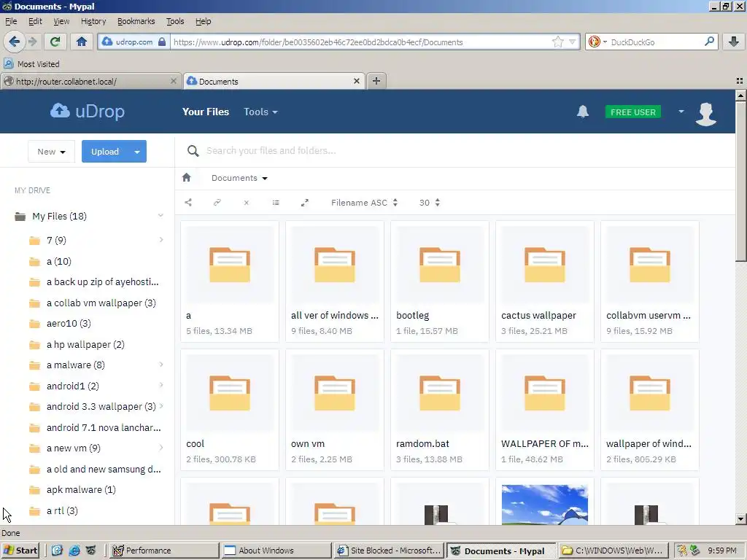Open the account dropdown arrow near FREE USER
Screen dimensions: 747x560
pyautogui.click(x=681, y=112)
